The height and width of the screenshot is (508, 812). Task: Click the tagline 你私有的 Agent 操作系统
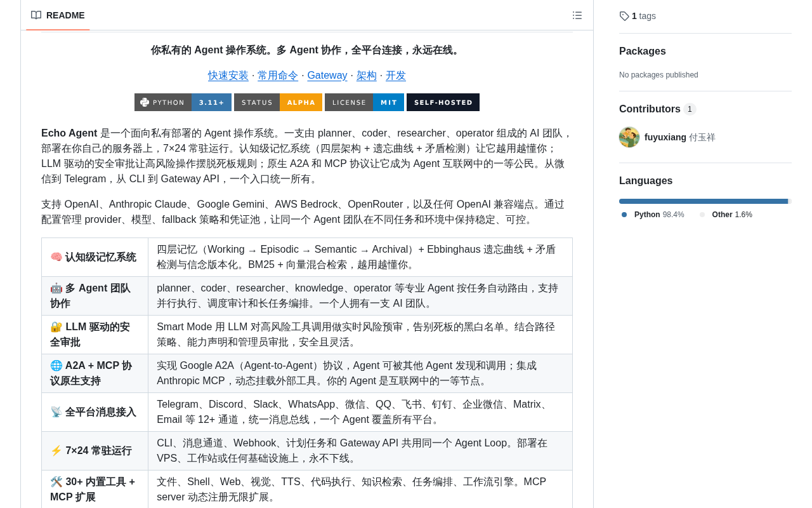click(x=307, y=50)
